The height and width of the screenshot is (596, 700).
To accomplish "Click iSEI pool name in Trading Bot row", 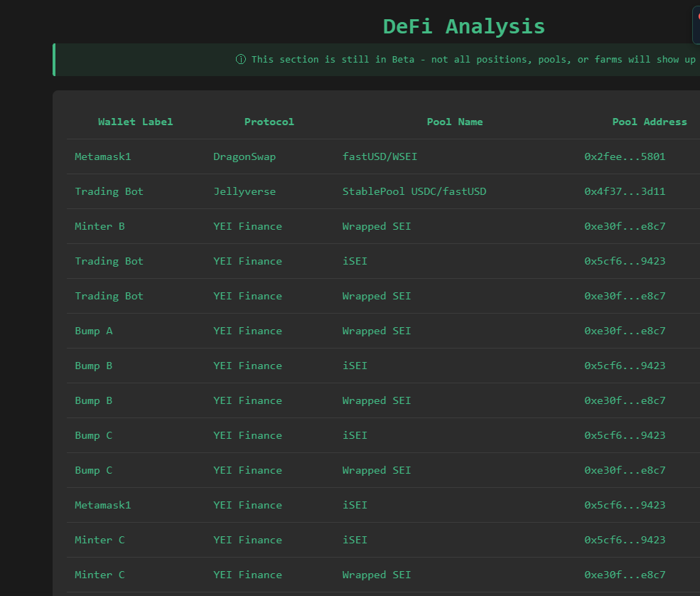I will pos(355,261).
